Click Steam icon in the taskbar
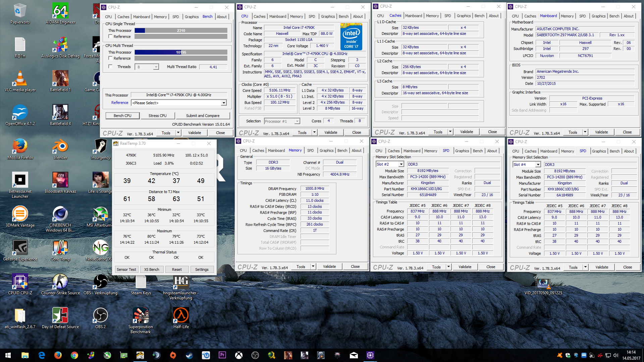 pyautogui.click(x=189, y=355)
